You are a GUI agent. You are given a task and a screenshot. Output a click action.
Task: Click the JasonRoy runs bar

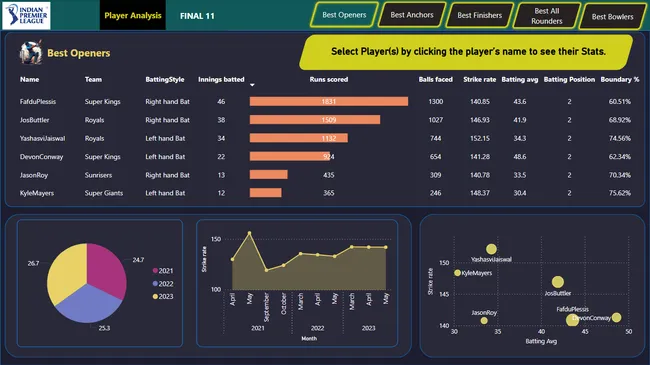268,175
